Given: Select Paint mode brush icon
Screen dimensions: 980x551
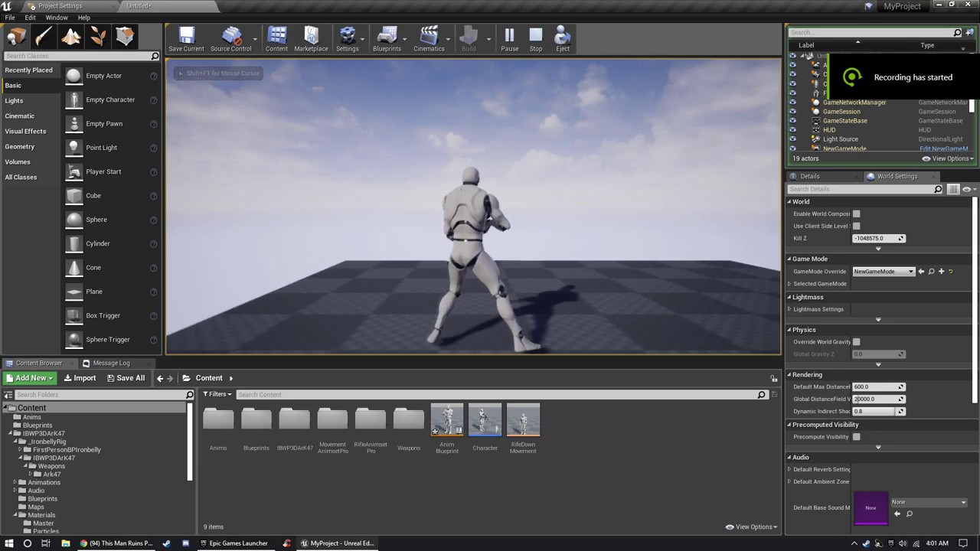Looking at the screenshot, I should [x=44, y=36].
